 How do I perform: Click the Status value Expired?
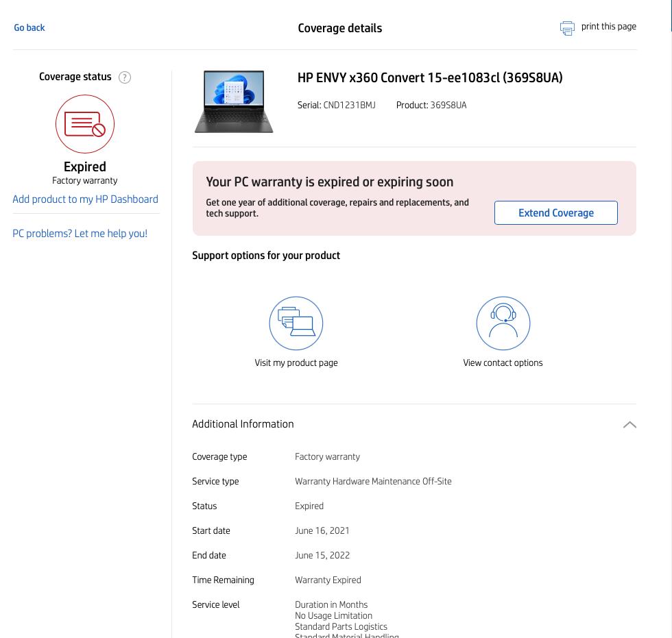[x=309, y=506]
